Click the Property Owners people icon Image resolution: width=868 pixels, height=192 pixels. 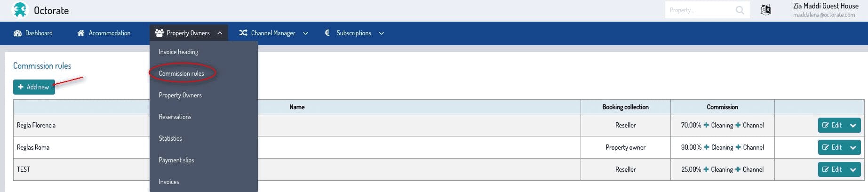pyautogui.click(x=159, y=33)
